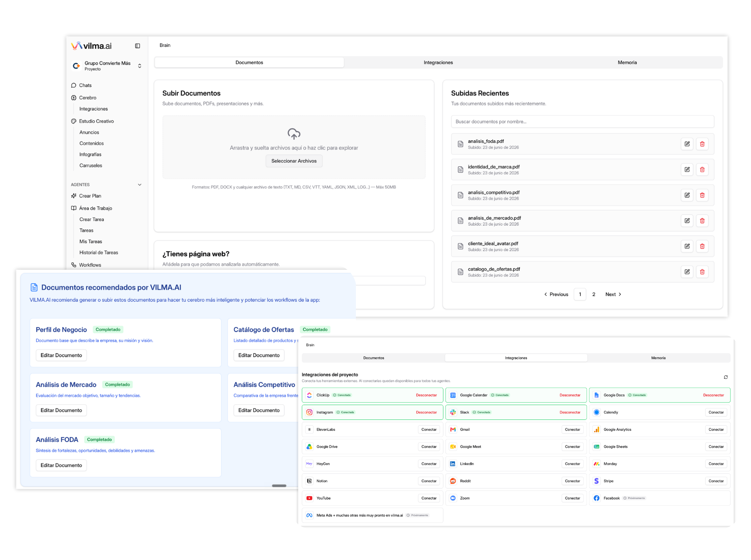The image size is (751, 560).
Task: Edit identidad_de_marca.pdf with pencil icon
Action: tap(687, 170)
